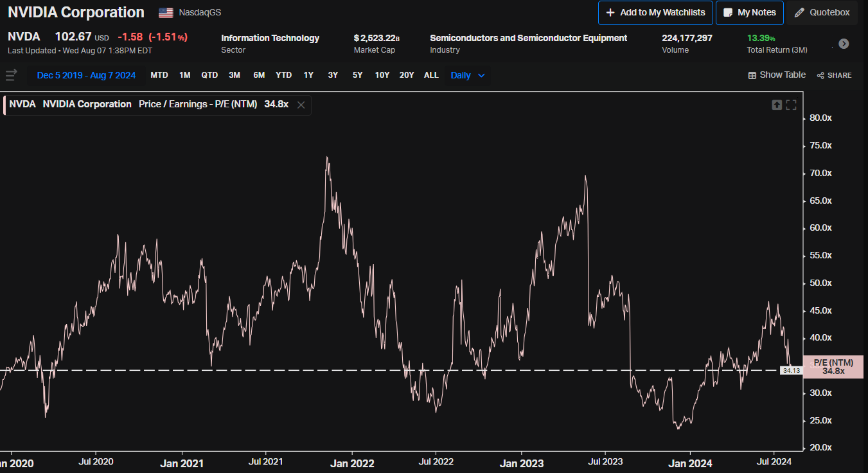
Task: Remove the NVDA P/E series with the X
Action: (301, 105)
